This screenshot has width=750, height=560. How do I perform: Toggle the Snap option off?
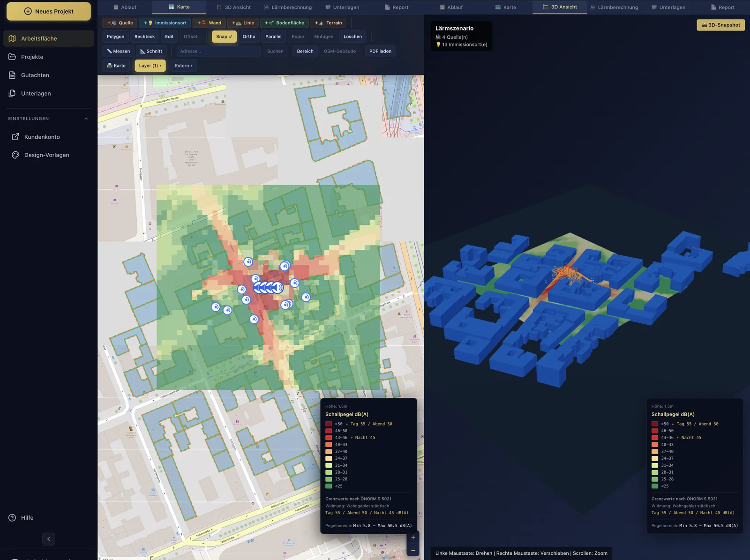pos(224,37)
